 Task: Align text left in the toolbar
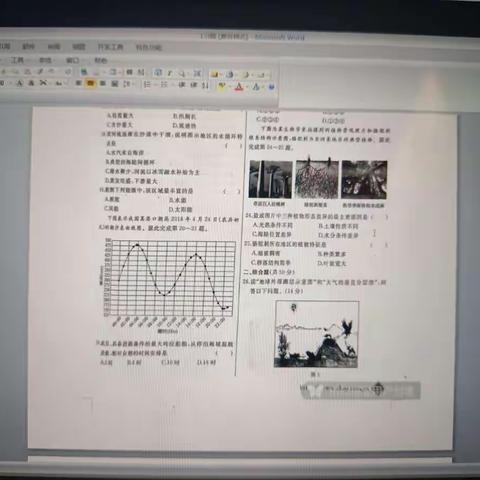(x=78, y=83)
